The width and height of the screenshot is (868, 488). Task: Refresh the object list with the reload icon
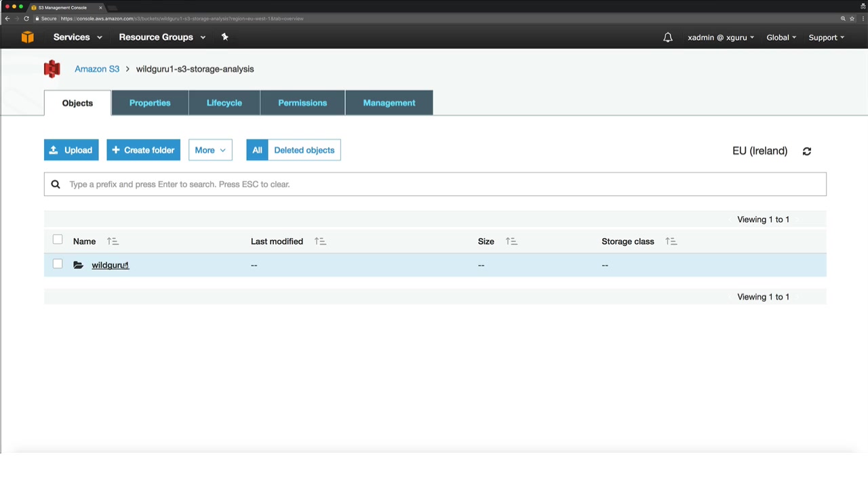click(807, 151)
